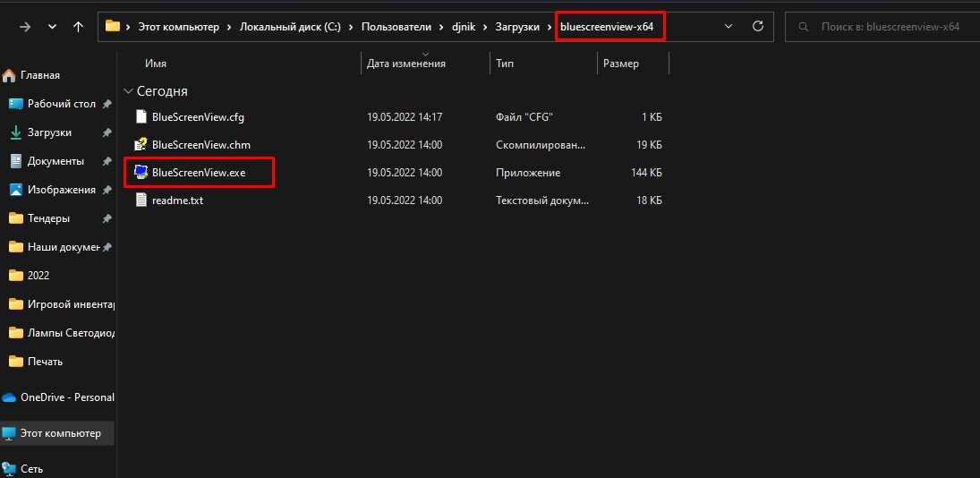
Task: Open recent locations dropdown chevron
Action: (53, 27)
